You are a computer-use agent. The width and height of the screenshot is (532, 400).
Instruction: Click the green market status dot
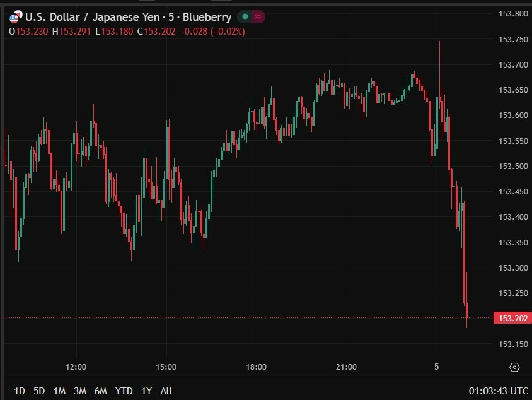tap(245, 17)
